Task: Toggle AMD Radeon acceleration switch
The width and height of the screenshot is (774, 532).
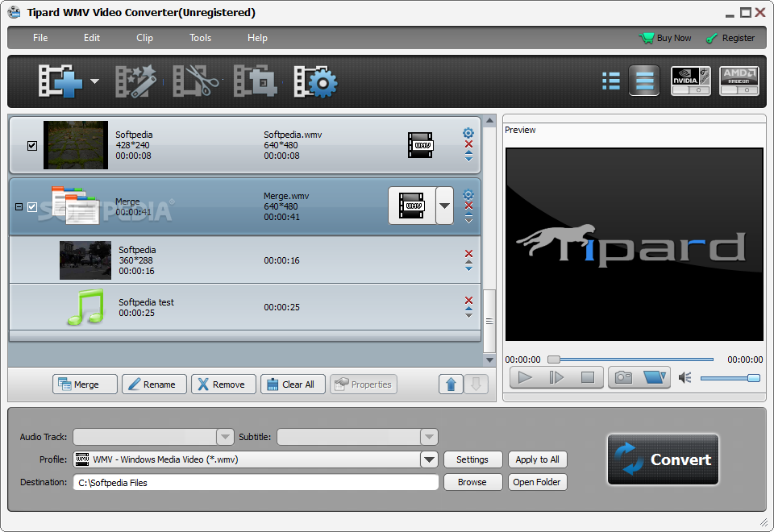Action: (739, 81)
